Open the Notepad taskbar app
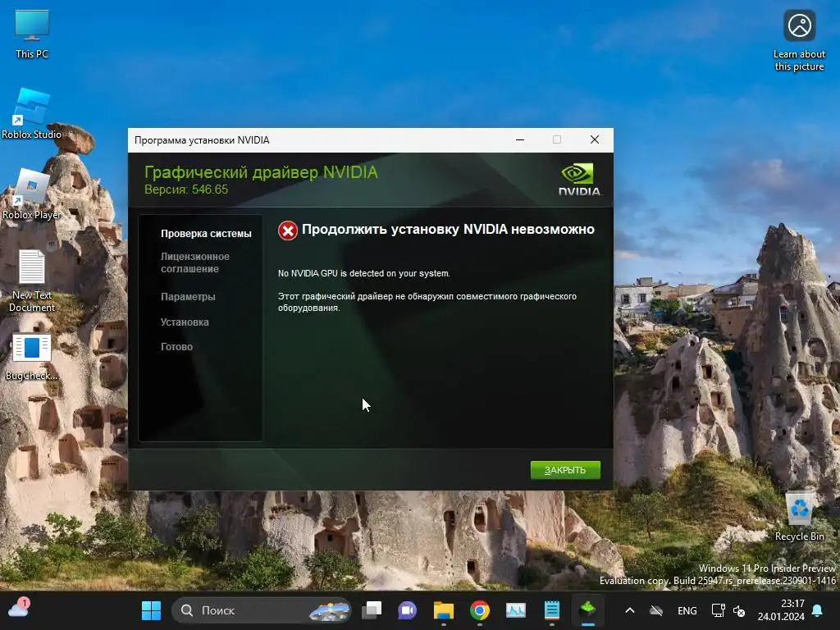 (x=552, y=610)
